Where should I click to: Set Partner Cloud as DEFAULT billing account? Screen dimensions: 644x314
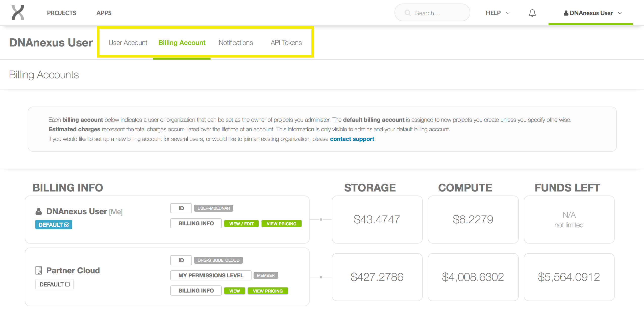pyautogui.click(x=55, y=284)
